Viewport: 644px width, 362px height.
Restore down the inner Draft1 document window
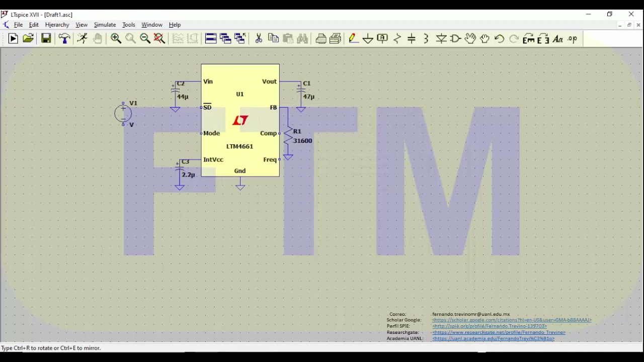coord(629,25)
